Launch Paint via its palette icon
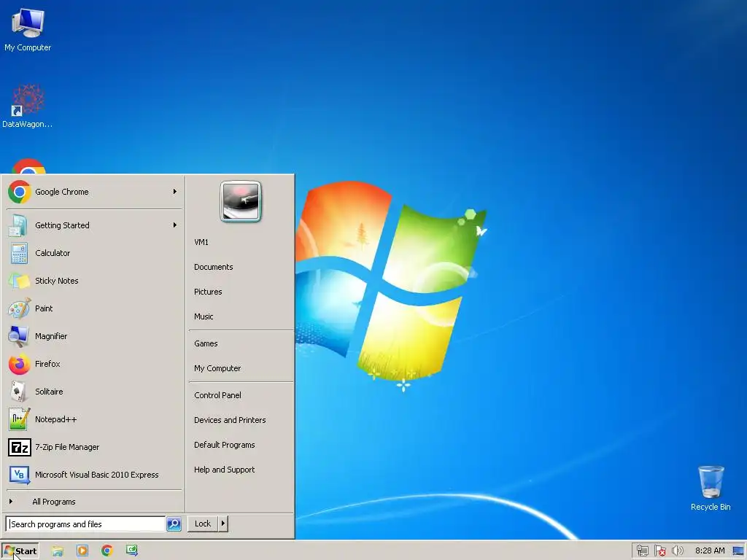Screen dimensions: 747x560 (x=19, y=308)
